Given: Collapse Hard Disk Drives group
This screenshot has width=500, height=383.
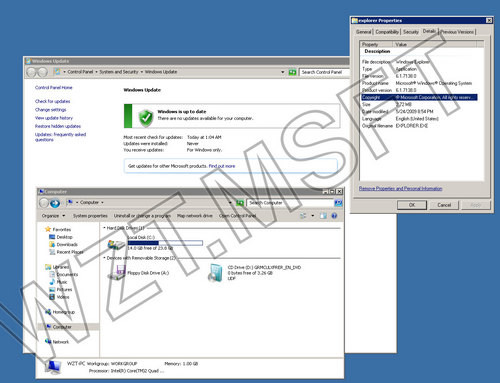Looking at the screenshot, I should (x=104, y=228).
